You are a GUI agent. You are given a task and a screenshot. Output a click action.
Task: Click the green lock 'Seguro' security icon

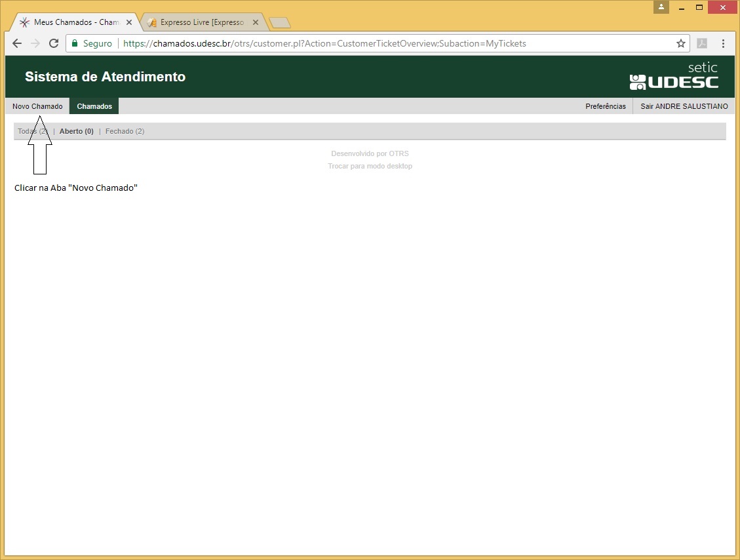click(x=75, y=43)
